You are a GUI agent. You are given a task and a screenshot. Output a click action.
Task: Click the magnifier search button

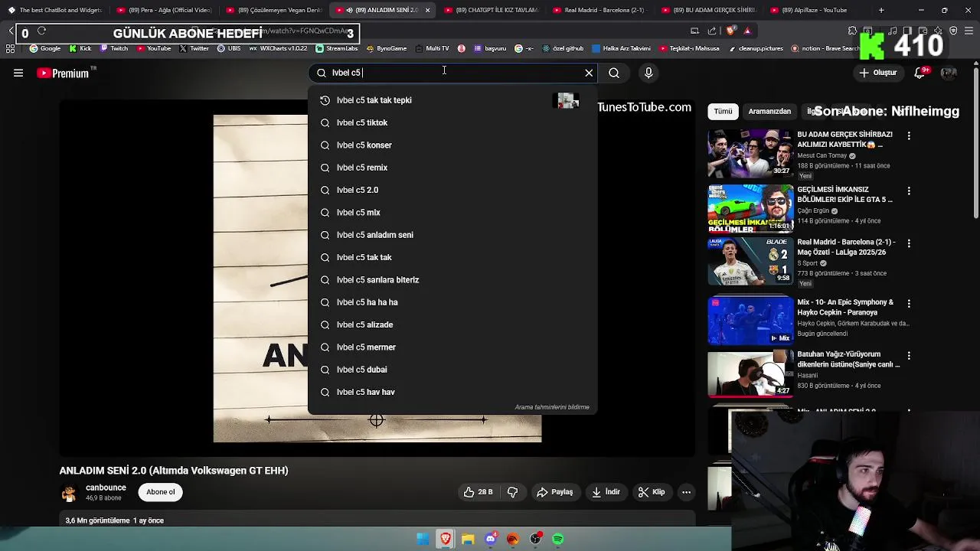tap(614, 73)
